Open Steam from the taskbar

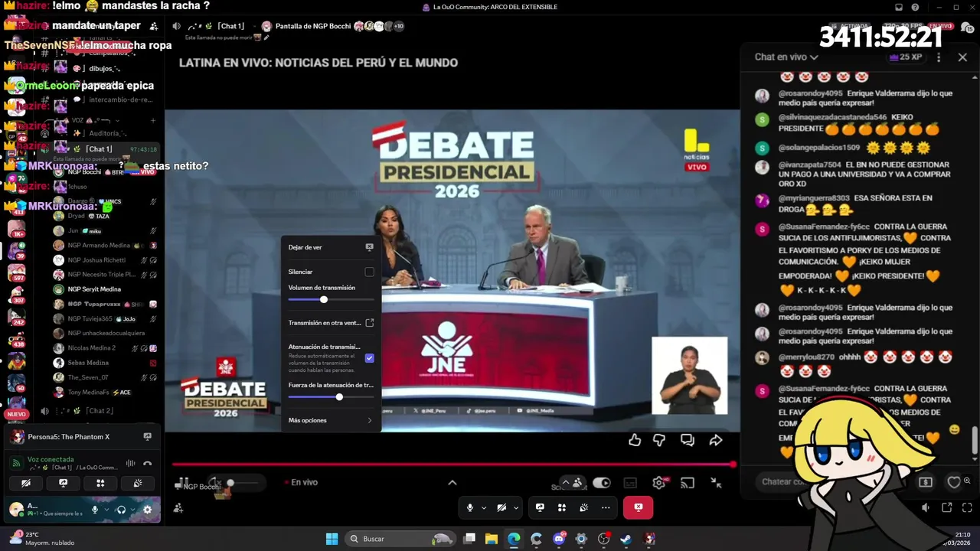tap(626, 539)
